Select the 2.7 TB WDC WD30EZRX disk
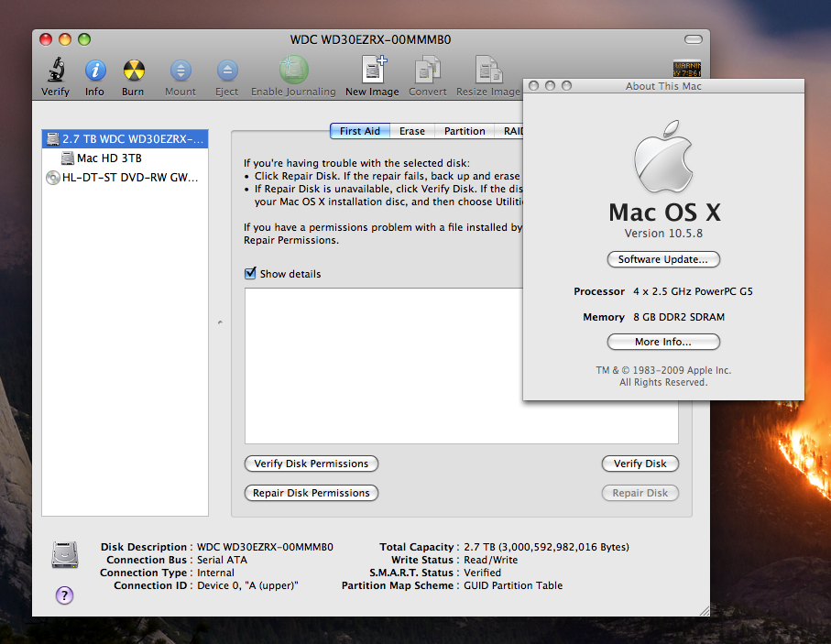This screenshot has width=831, height=644. pyautogui.click(x=126, y=139)
